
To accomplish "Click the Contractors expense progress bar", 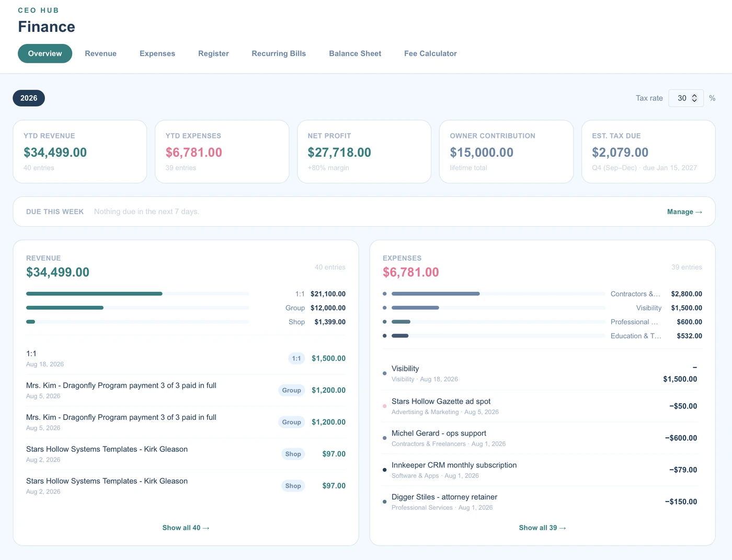I will tap(498, 294).
